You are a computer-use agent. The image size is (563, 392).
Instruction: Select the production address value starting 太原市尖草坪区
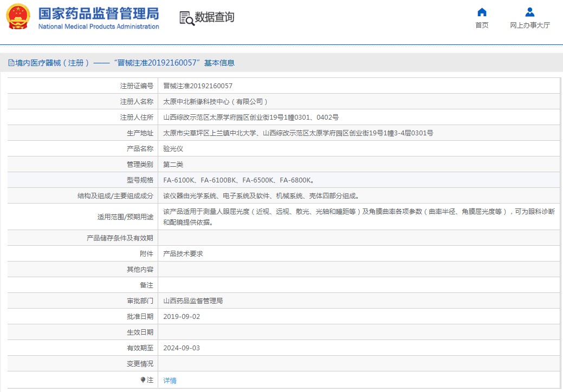point(298,133)
